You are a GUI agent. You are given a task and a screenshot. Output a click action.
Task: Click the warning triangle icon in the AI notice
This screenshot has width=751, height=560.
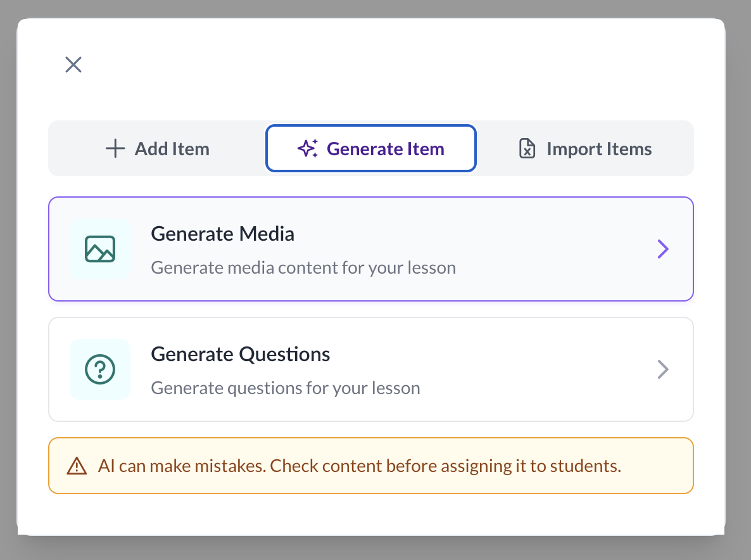(77, 466)
